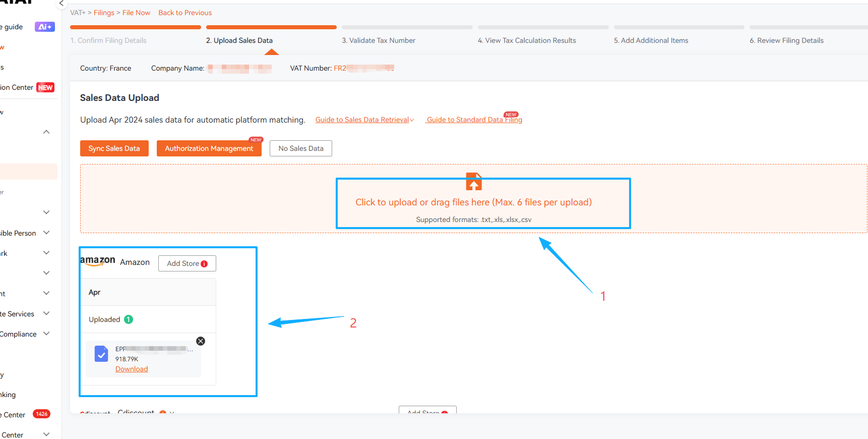868x439 pixels.
Task: Collapse the sidebar with the arrow toggle
Action: click(61, 4)
